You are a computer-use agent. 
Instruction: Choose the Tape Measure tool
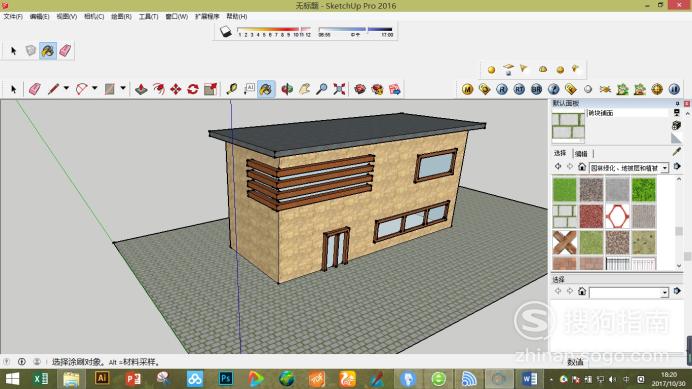pyautogui.click(x=232, y=89)
